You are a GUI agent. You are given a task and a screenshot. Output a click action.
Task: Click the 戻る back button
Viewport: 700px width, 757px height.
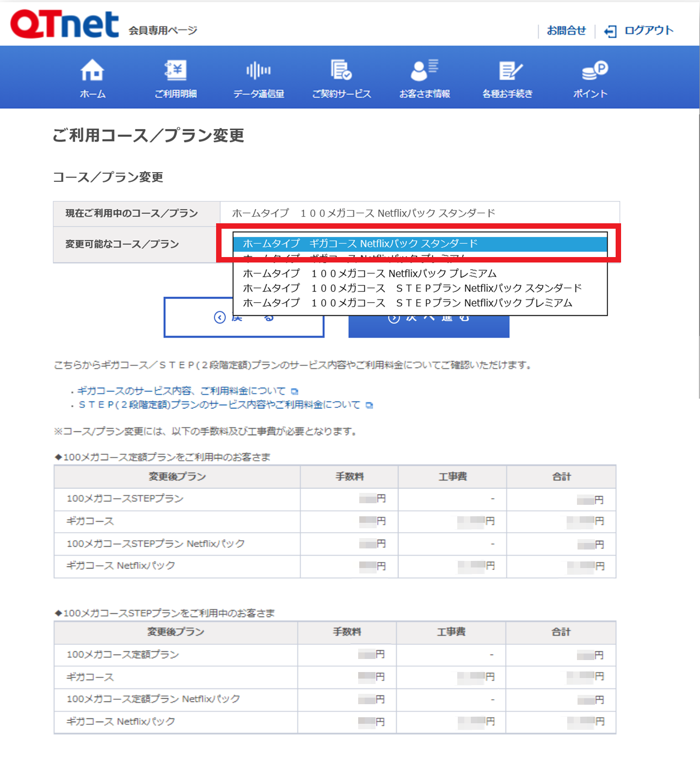[x=244, y=317]
